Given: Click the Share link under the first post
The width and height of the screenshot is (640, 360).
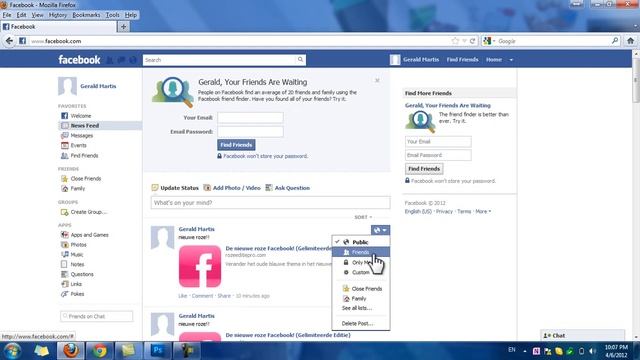Looking at the screenshot, I should pyautogui.click(x=224, y=296).
